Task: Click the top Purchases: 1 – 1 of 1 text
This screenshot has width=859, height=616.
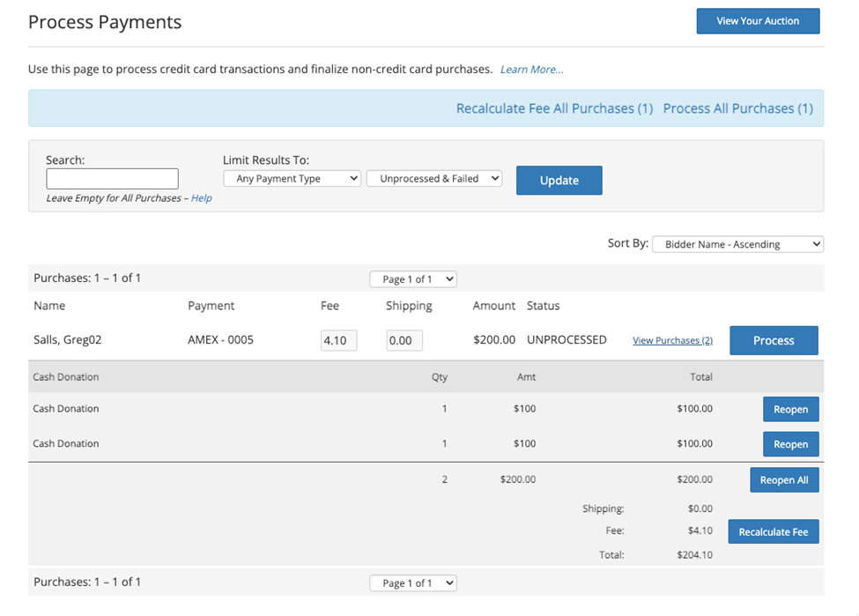Action: point(87,278)
